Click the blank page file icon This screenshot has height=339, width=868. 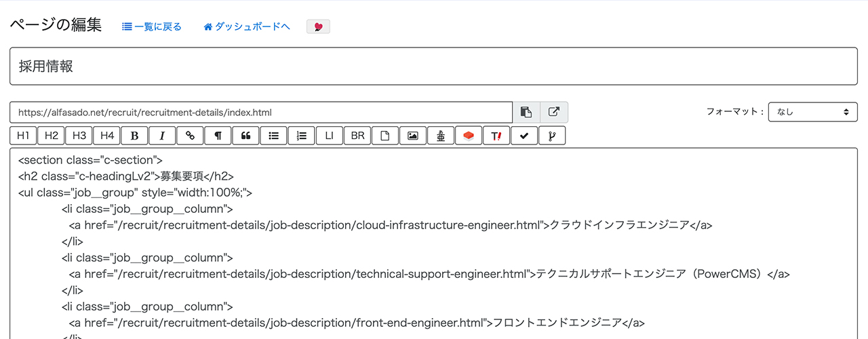coord(385,136)
